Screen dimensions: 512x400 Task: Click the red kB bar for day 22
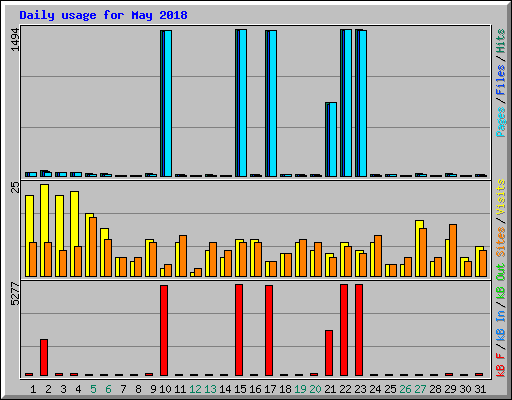[344, 330]
